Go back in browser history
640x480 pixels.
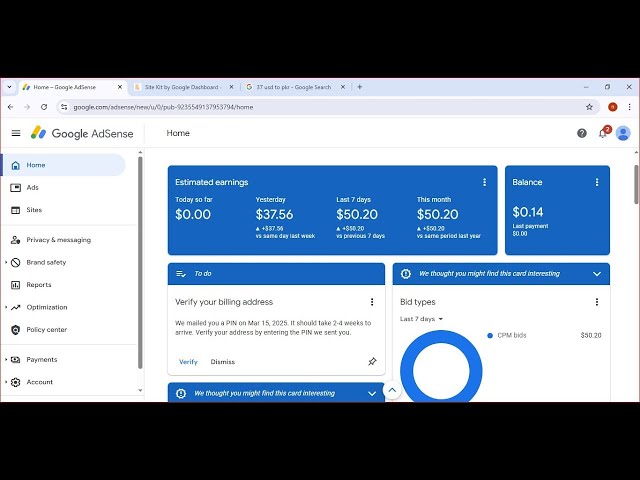[11, 107]
